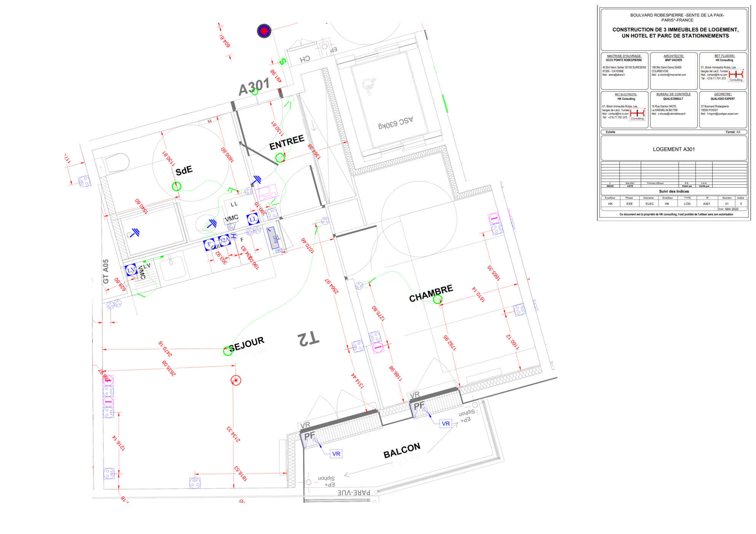Click the large A301 apartment label

coord(254,87)
